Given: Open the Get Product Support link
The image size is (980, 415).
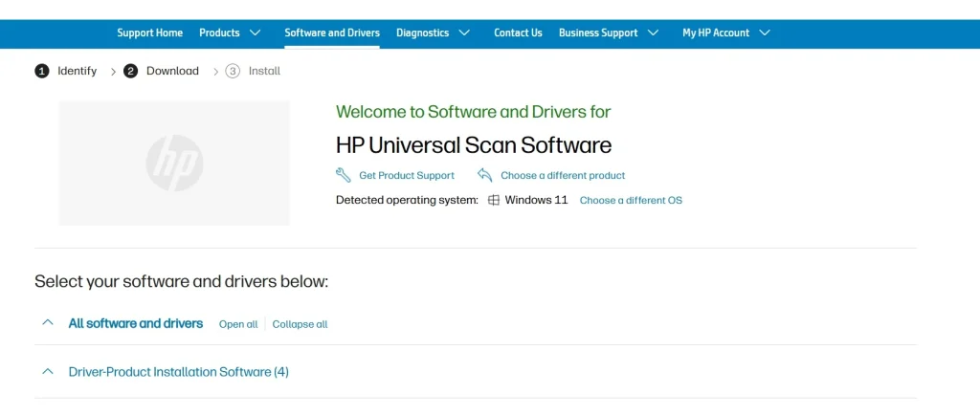Looking at the screenshot, I should pos(407,176).
